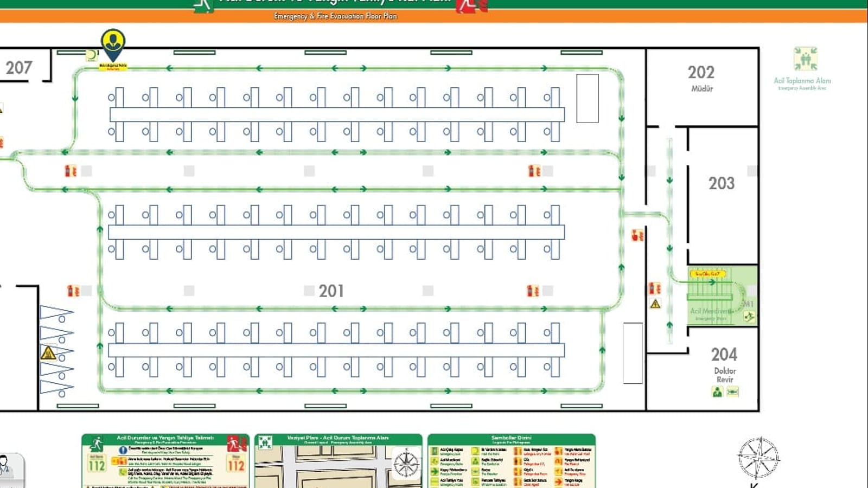Image resolution: width=868 pixels, height=488 pixels.
Task: Open the Semboller Dizini legend panel
Action: click(x=512, y=461)
